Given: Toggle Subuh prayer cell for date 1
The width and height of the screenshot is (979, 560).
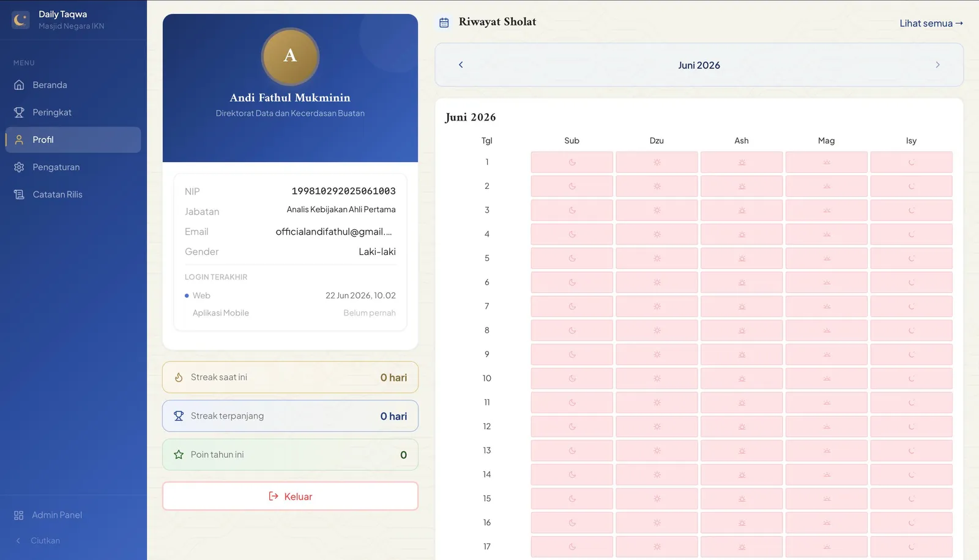Looking at the screenshot, I should [x=571, y=162].
